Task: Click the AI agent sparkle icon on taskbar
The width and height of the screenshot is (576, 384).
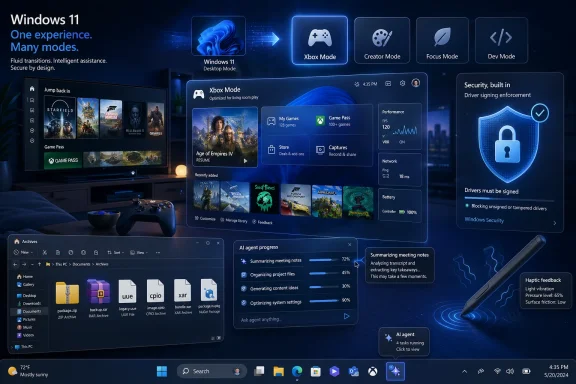Action: point(395,371)
